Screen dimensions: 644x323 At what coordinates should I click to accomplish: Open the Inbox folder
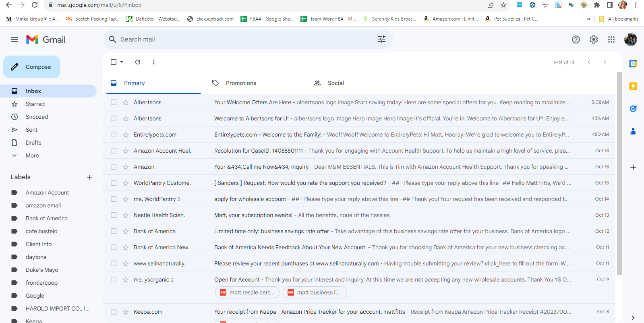48,91
